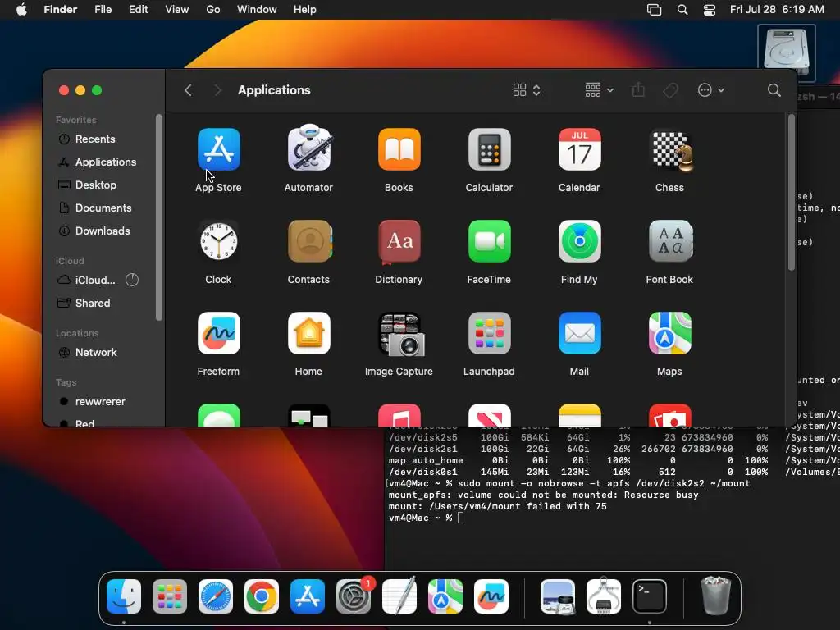The width and height of the screenshot is (840, 630).
Task: Open Preview from the Dock
Action: pos(558,596)
